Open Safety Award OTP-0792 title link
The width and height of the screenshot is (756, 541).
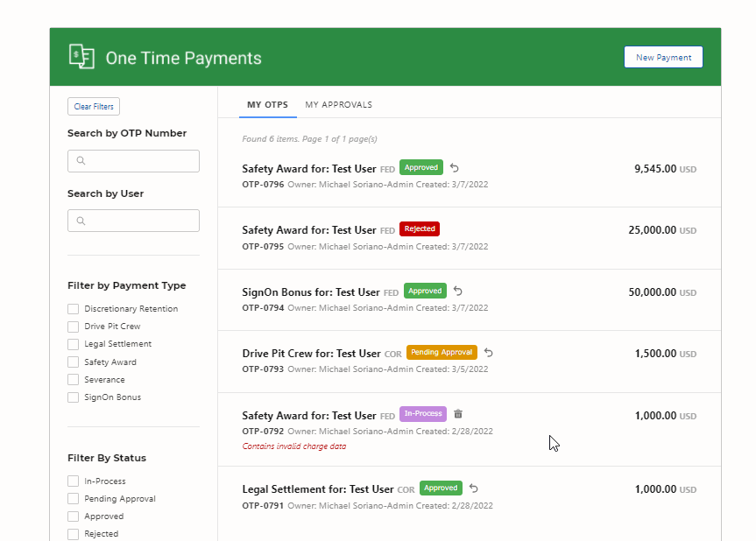[309, 415]
